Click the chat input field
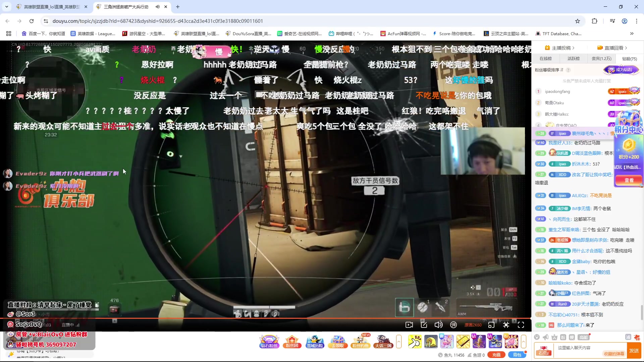Image resolution: width=644 pixels, height=362 pixels. (590, 348)
